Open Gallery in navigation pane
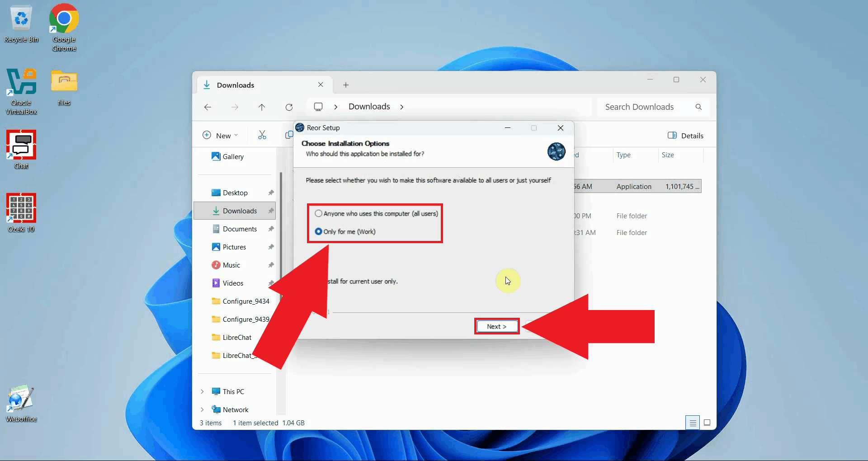Screen dimensions: 868x461 tap(228, 156)
